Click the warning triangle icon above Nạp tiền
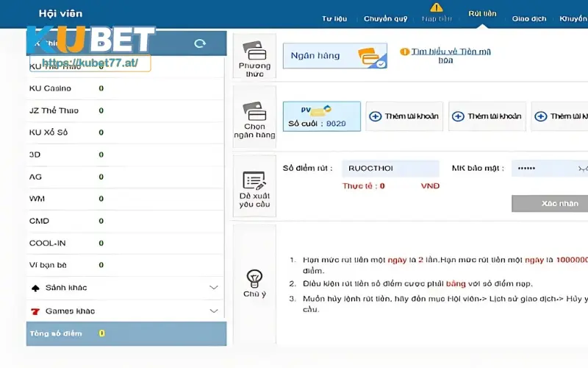Viewport: 588px width, 368px height. 436,7
